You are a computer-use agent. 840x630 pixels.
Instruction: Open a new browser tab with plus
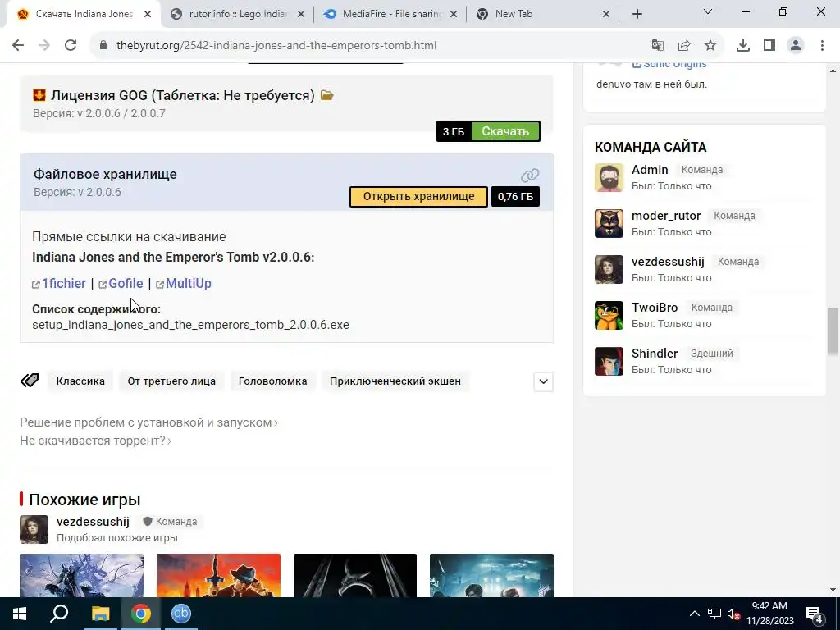point(637,15)
